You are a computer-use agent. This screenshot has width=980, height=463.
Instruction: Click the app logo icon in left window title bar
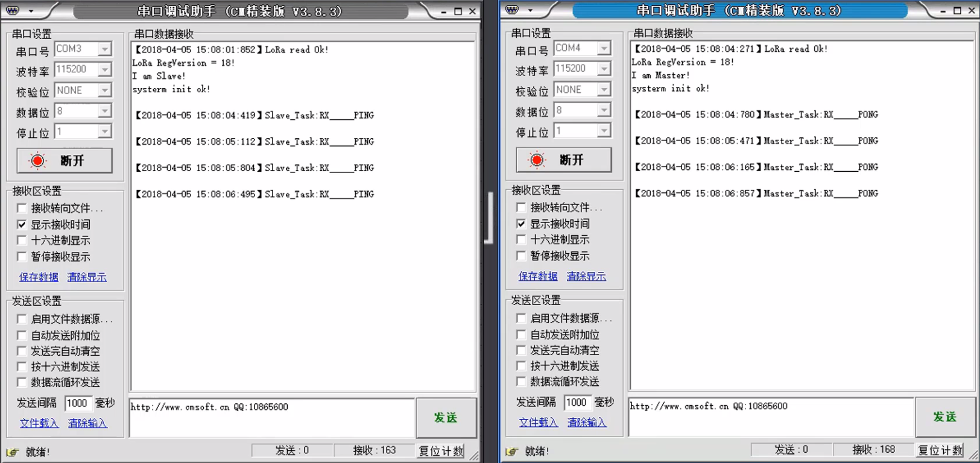(x=13, y=10)
